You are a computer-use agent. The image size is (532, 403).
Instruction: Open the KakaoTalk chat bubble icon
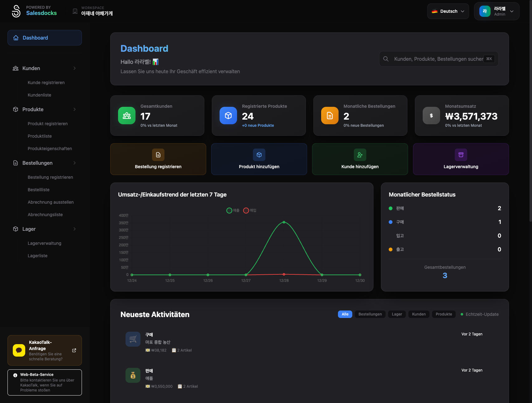[x=19, y=350]
